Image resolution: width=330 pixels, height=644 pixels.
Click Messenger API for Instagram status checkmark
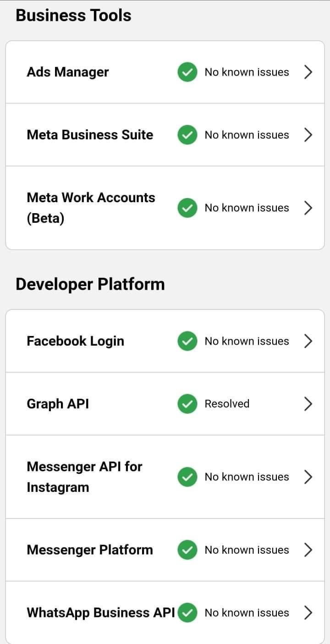pos(187,477)
